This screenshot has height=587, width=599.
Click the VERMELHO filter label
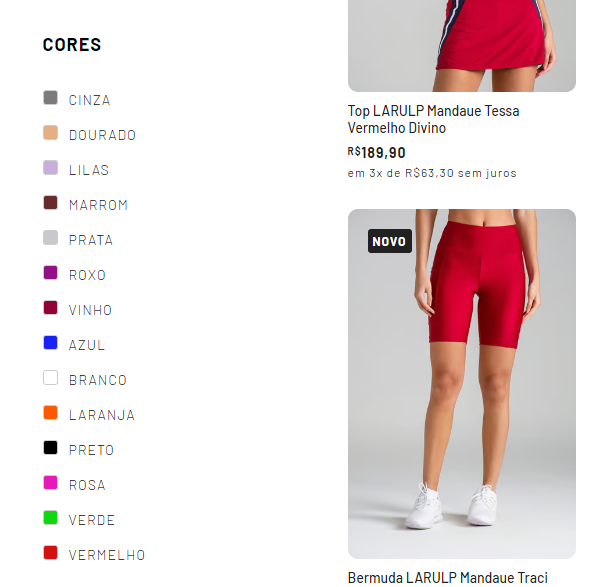point(107,555)
